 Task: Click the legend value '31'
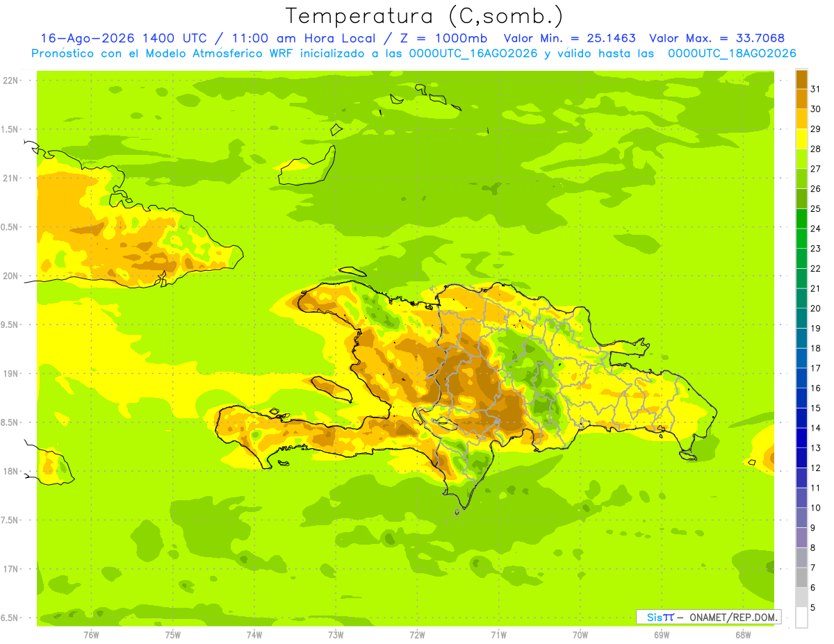point(816,89)
